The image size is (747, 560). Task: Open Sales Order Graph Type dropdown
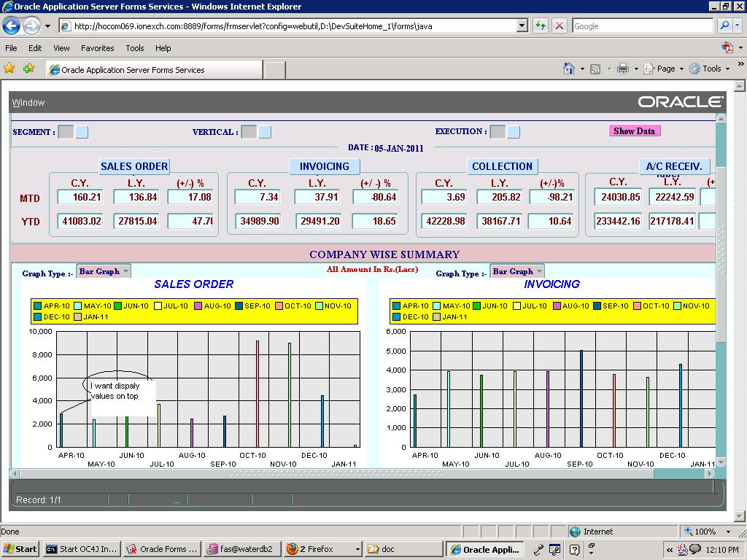click(104, 271)
